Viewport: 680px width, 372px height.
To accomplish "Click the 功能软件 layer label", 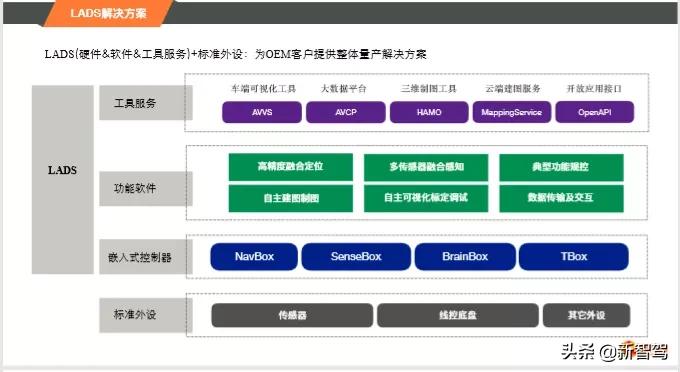I will coord(145,189).
